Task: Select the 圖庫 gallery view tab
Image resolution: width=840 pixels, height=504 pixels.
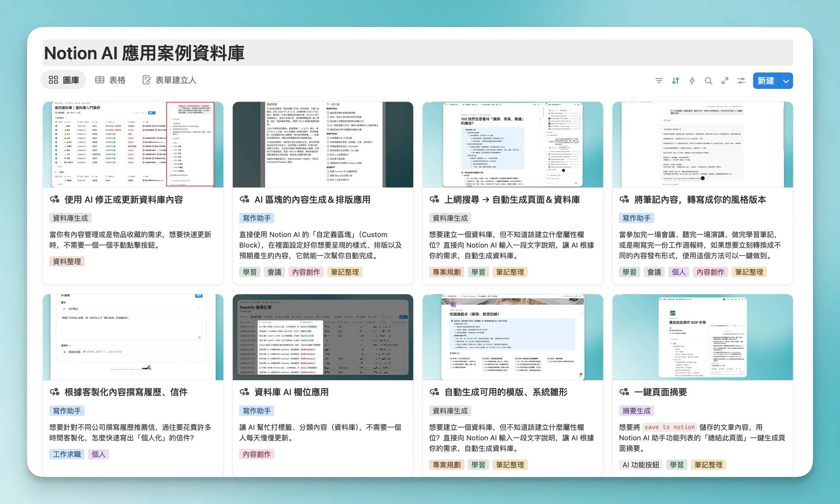Action: coord(64,80)
